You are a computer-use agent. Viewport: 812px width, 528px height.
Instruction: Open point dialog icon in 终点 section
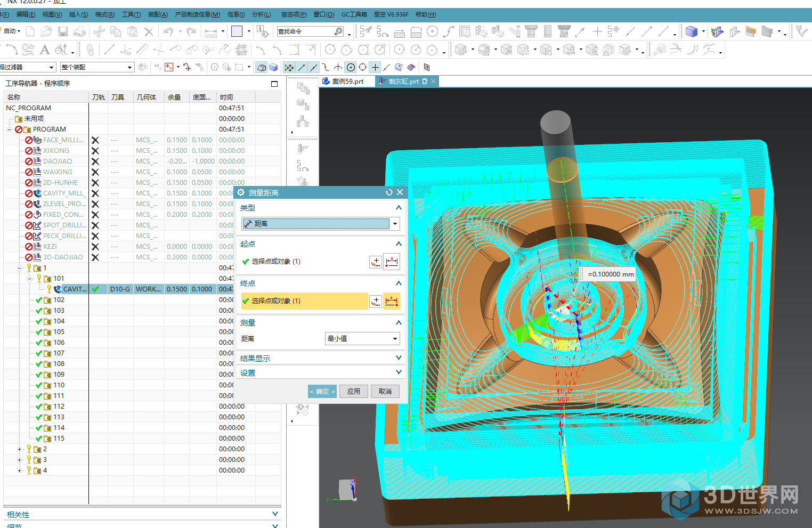(376, 301)
